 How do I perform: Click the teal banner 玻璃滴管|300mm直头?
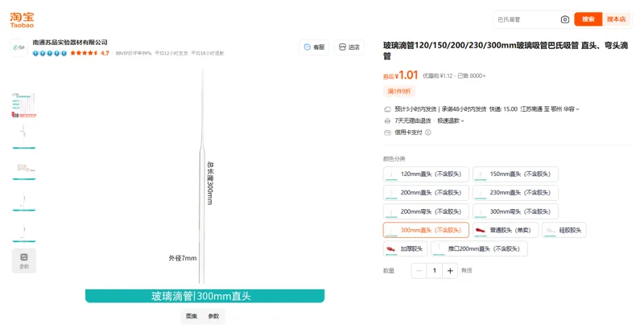coord(205,296)
